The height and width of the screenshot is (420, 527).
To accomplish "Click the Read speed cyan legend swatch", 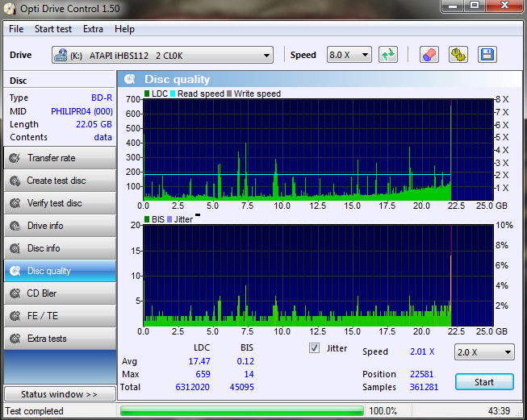I will click(x=173, y=94).
